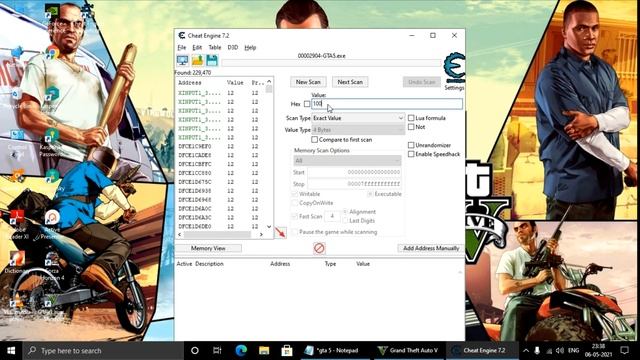Click the ENG language indicator
Screen dimensions: 640x360
573,350
